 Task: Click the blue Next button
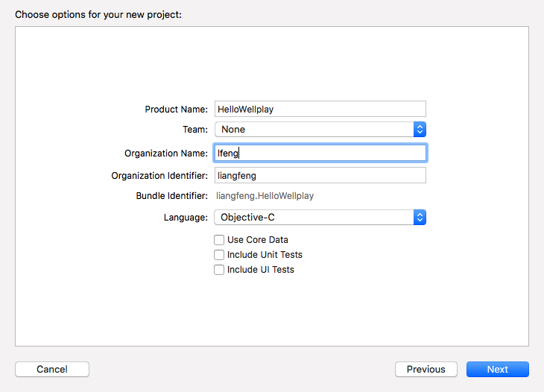click(x=497, y=370)
